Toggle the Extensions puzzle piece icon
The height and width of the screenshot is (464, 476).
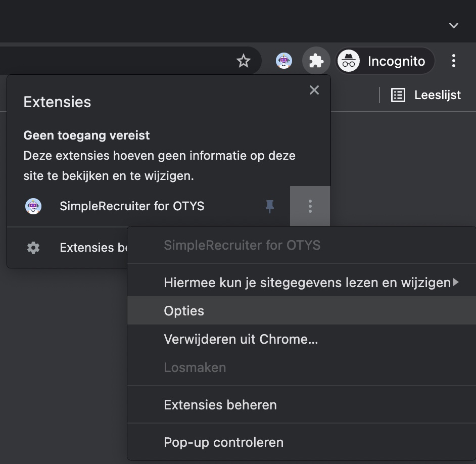(316, 61)
